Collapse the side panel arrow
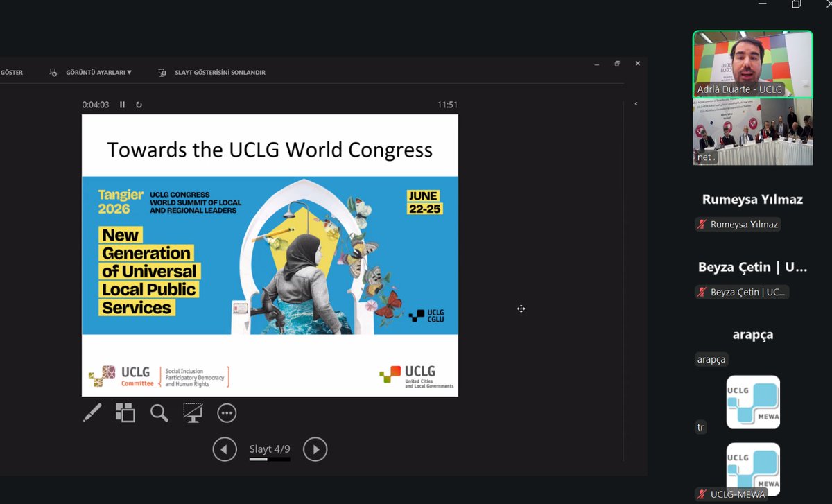 (x=636, y=104)
